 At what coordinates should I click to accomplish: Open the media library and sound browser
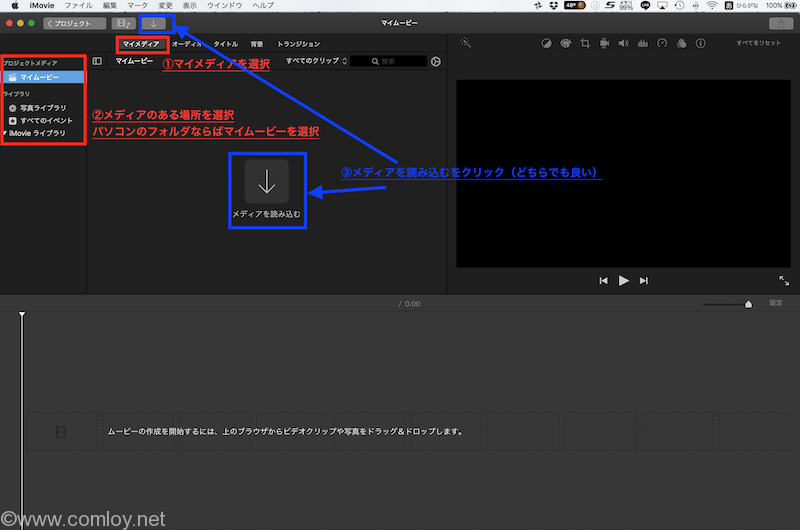[x=123, y=23]
